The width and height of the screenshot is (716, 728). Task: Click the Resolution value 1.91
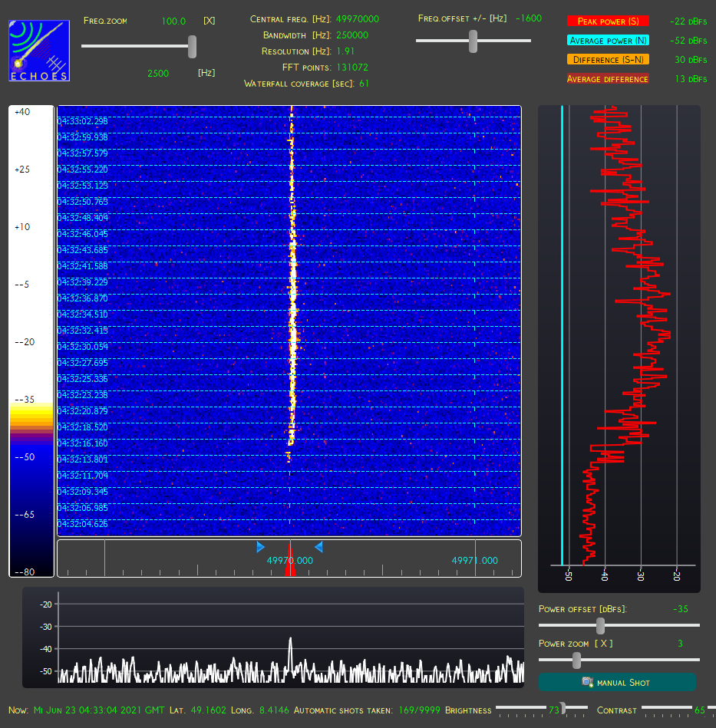345,51
